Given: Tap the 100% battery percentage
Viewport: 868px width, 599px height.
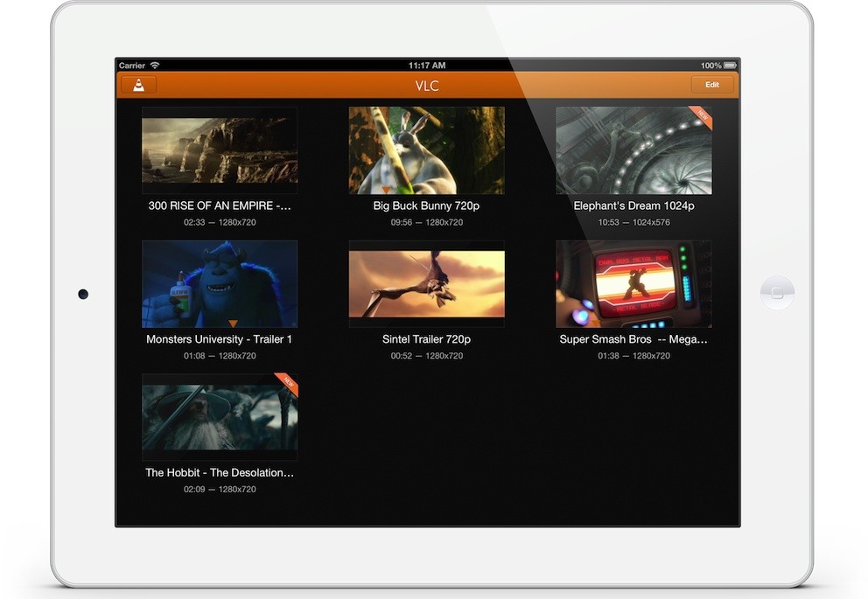Looking at the screenshot, I should click(710, 66).
